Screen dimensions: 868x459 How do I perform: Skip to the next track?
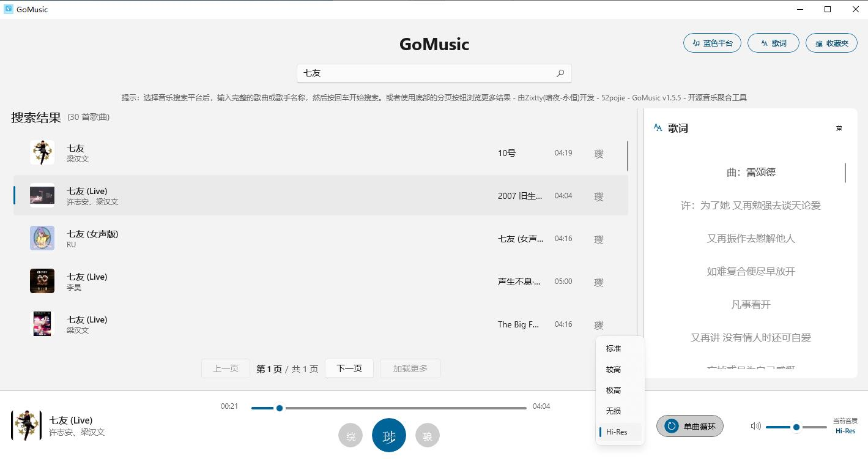[x=428, y=436]
